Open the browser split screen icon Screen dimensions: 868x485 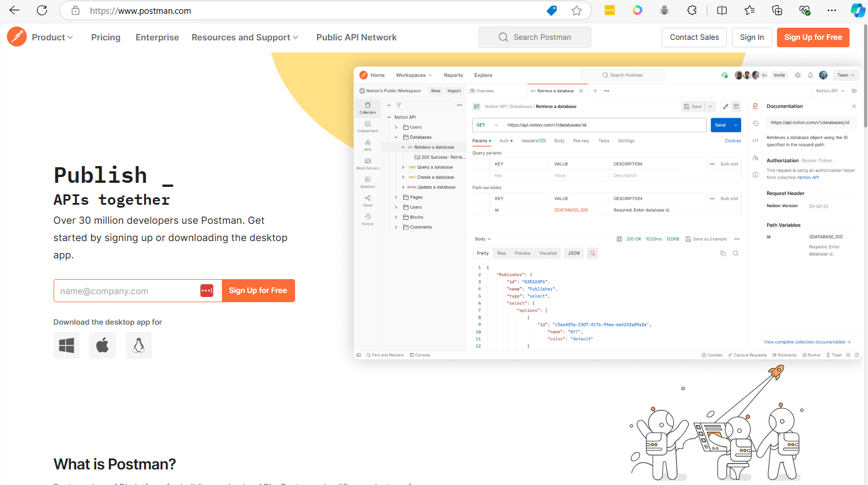pos(722,10)
